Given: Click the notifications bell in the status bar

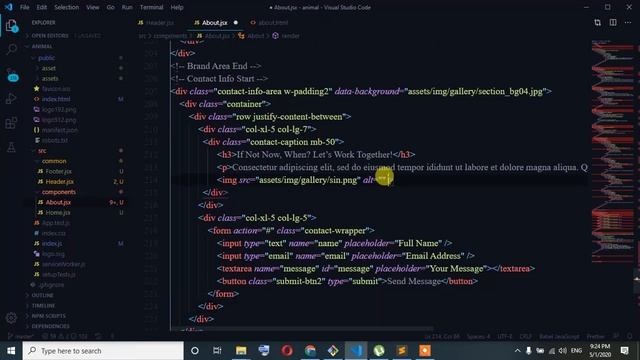Looking at the screenshot, I should (x=630, y=336).
